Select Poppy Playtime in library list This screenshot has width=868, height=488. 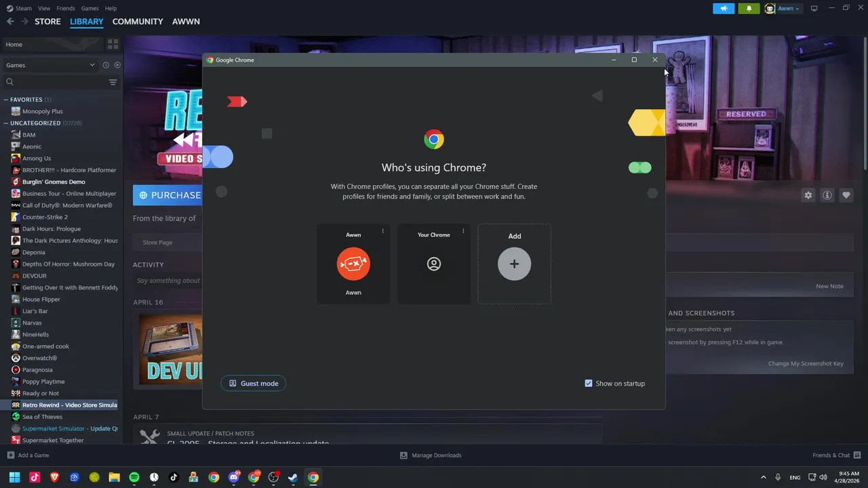(x=43, y=382)
